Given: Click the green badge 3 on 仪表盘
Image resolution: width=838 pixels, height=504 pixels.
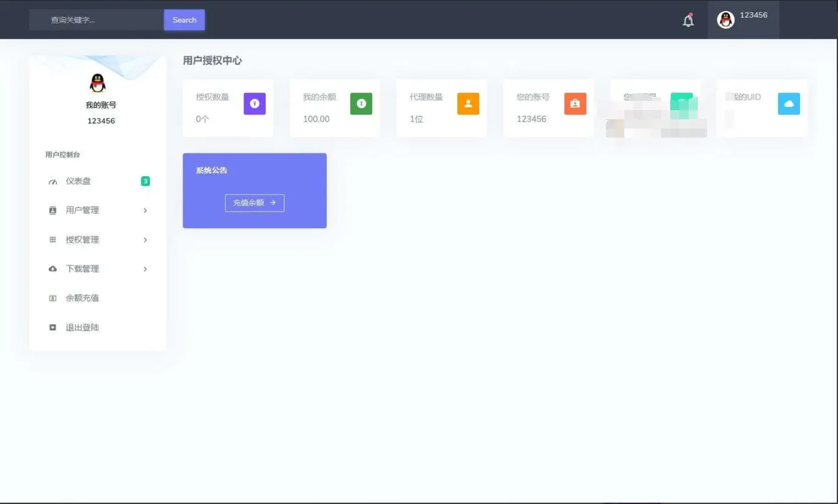Looking at the screenshot, I should pyautogui.click(x=145, y=181).
